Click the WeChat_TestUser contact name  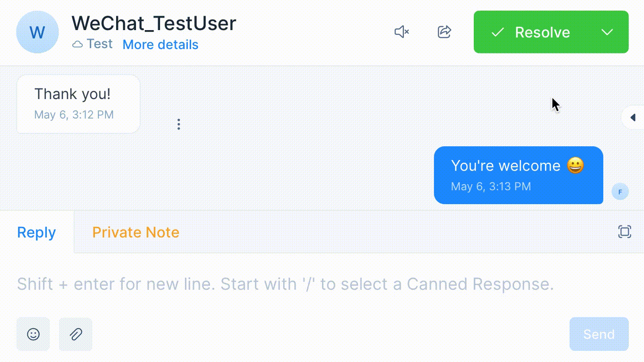(154, 23)
